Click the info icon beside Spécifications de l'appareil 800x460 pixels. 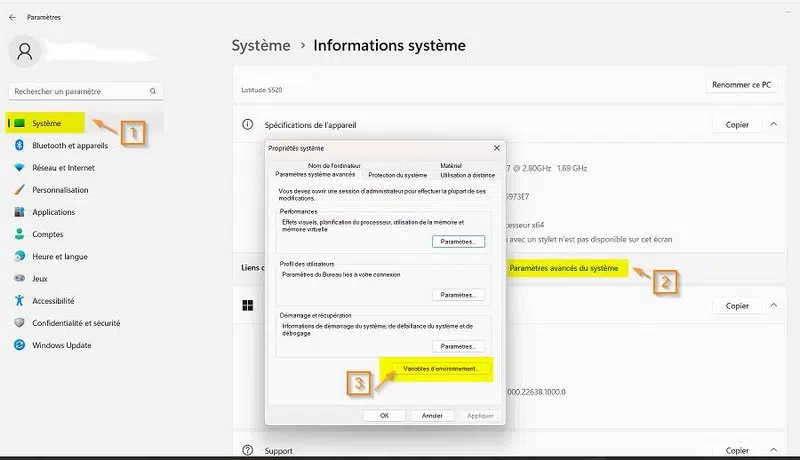(247, 124)
